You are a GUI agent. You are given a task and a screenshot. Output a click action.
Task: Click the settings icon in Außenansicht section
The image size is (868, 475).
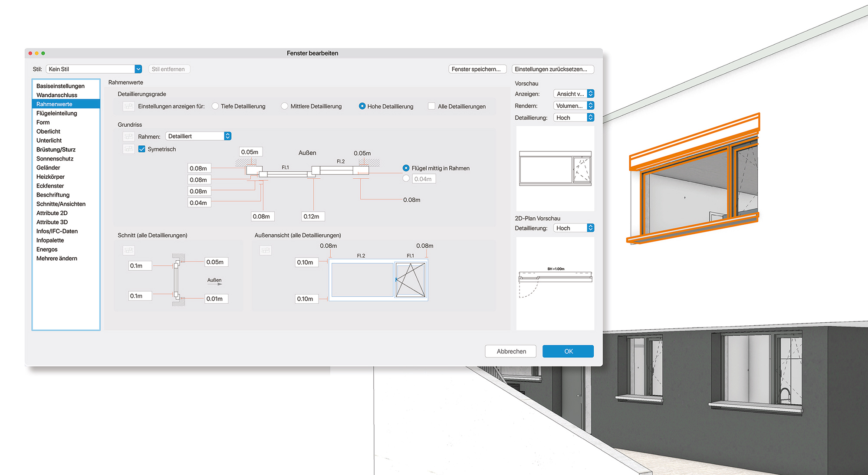coord(266,250)
